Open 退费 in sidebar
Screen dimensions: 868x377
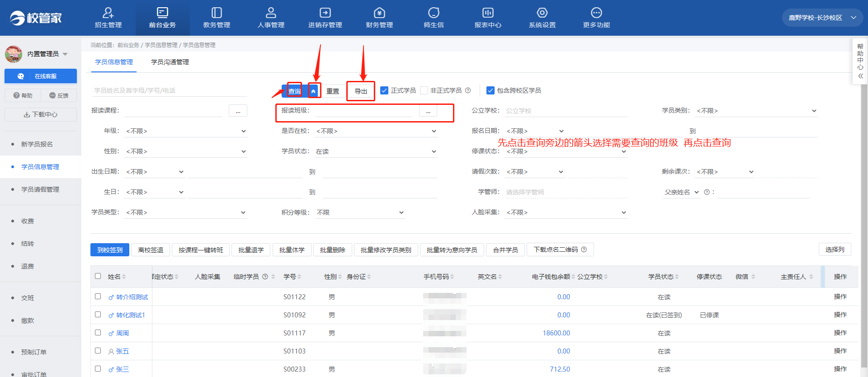[28, 266]
